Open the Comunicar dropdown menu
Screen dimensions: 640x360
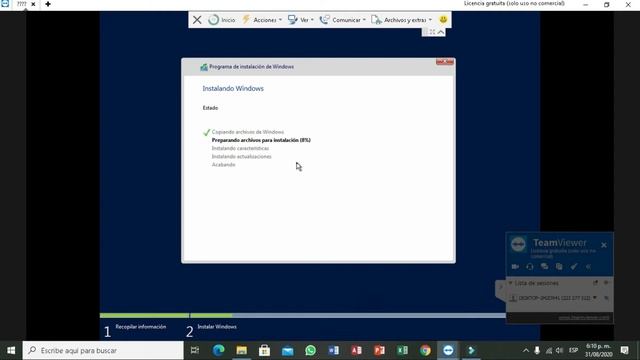coord(342,20)
